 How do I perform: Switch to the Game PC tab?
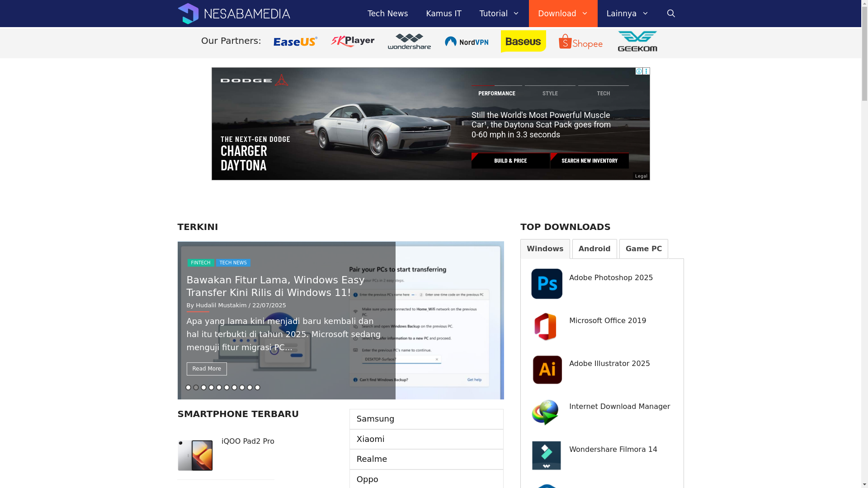(644, 249)
